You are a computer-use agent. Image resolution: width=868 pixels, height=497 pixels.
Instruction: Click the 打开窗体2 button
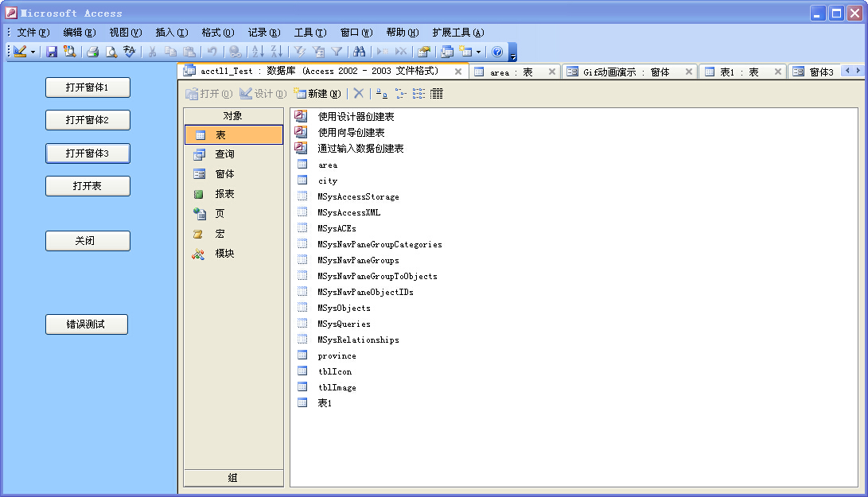point(88,120)
